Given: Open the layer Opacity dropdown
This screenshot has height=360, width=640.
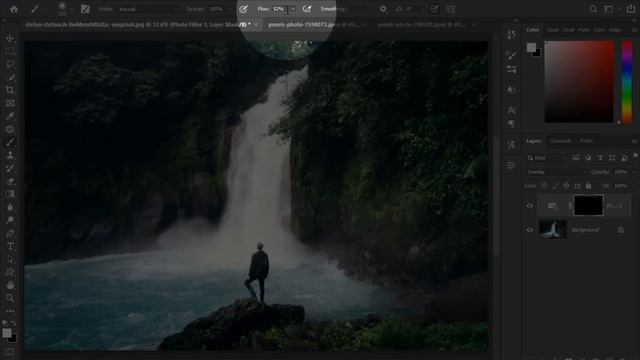Looking at the screenshot, I should pos(633,172).
